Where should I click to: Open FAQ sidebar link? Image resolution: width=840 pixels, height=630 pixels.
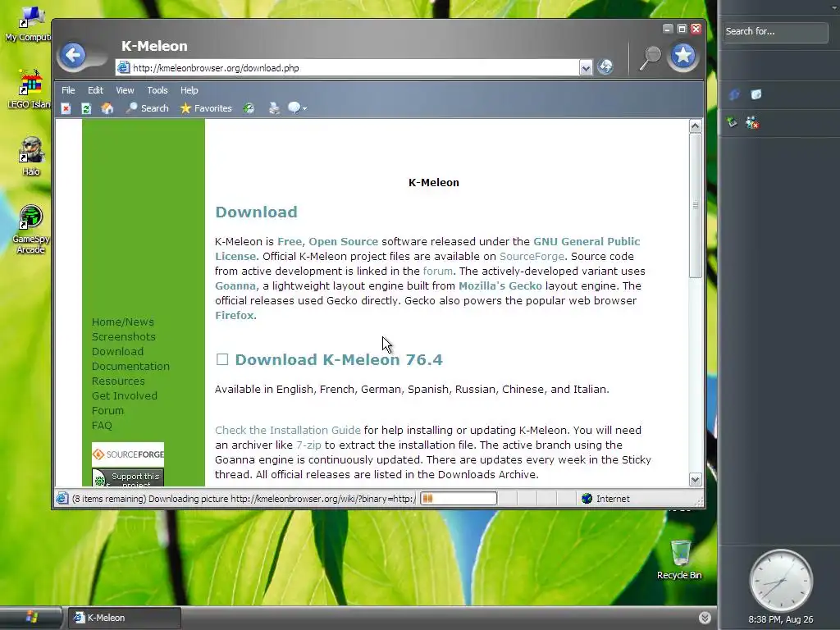[102, 426]
